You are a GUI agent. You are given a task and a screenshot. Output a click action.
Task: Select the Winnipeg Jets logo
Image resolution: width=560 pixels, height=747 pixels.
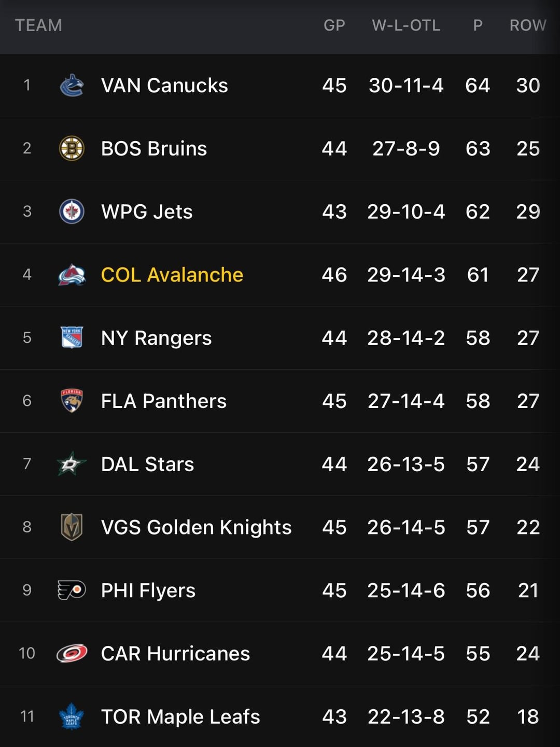click(72, 212)
